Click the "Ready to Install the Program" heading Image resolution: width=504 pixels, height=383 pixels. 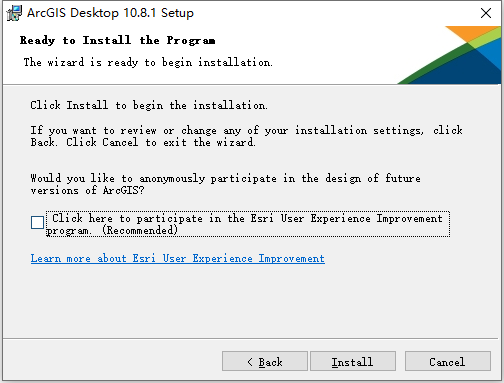point(117,40)
